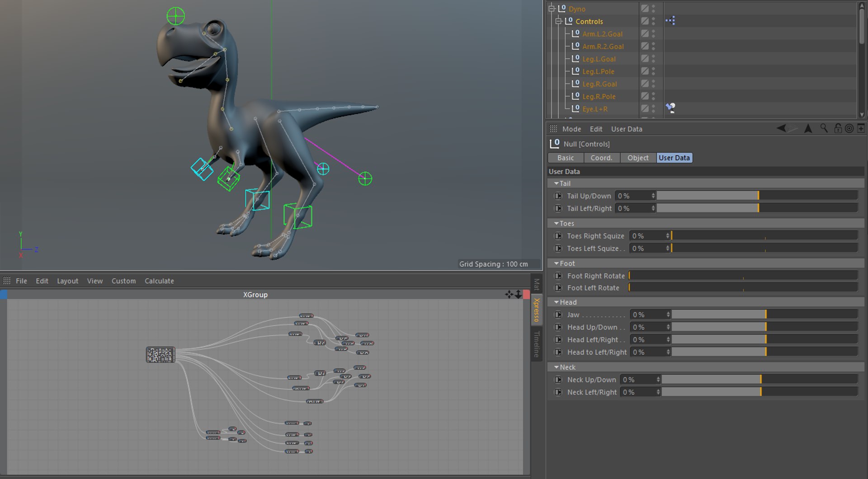Click the Neck Up/Down value stepper arrows

click(658, 380)
